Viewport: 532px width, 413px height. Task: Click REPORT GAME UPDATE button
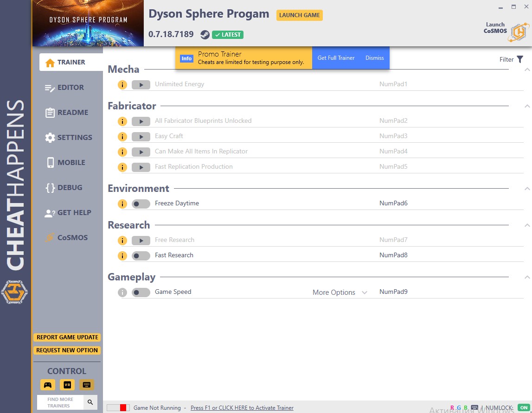pos(67,337)
